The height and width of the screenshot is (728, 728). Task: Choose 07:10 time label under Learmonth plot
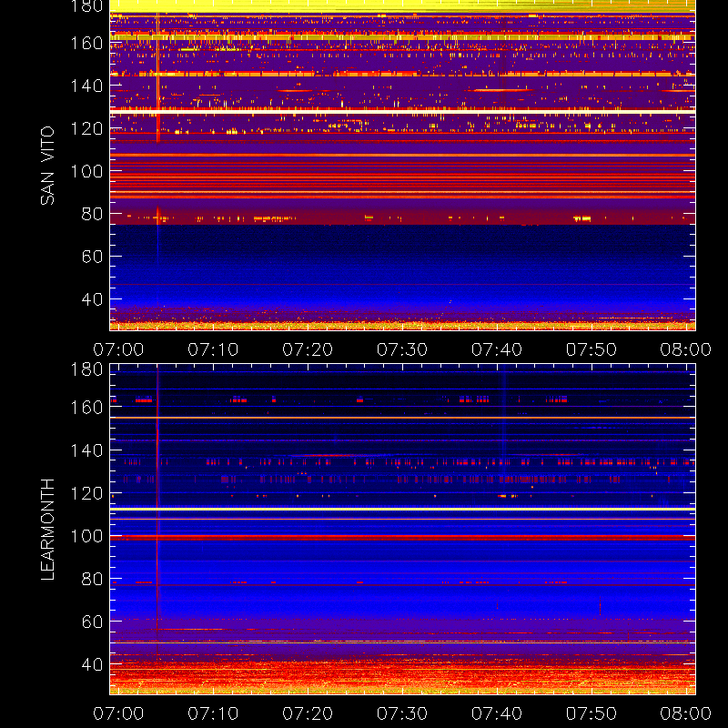click(x=213, y=713)
